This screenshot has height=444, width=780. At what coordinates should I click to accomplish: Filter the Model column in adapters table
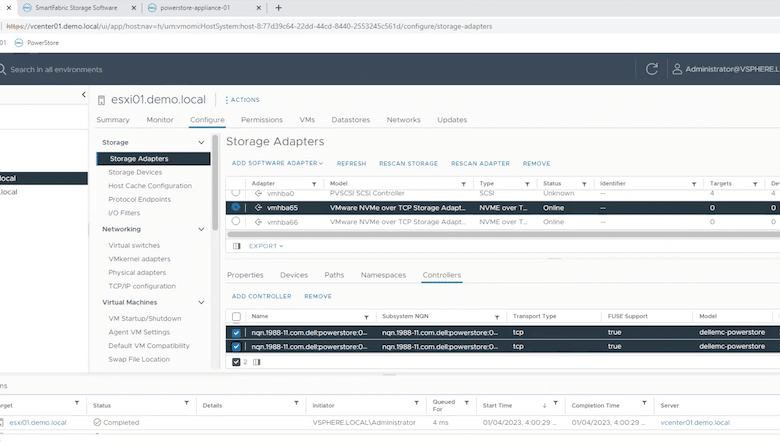click(x=463, y=184)
